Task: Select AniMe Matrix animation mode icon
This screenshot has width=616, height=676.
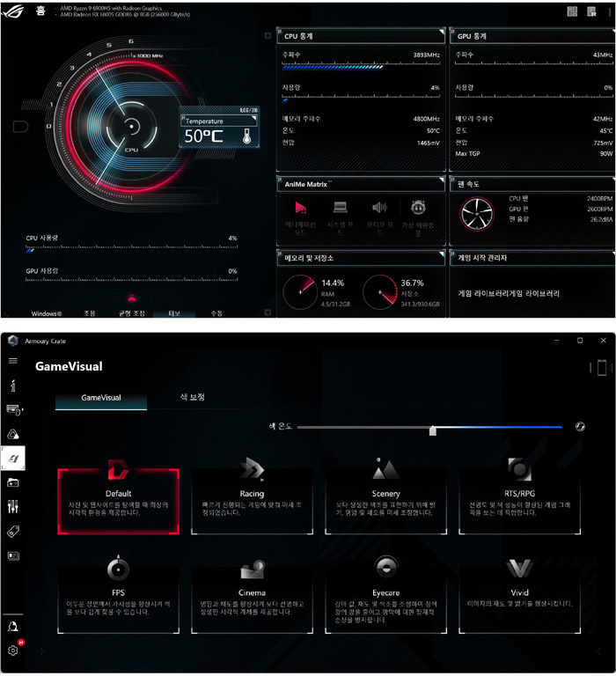Action: click(300, 208)
